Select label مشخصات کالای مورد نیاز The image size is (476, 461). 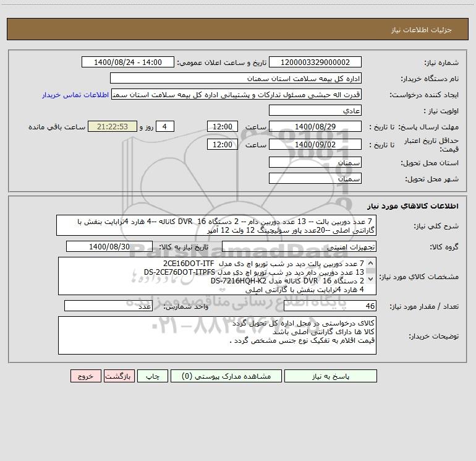coord(419,277)
